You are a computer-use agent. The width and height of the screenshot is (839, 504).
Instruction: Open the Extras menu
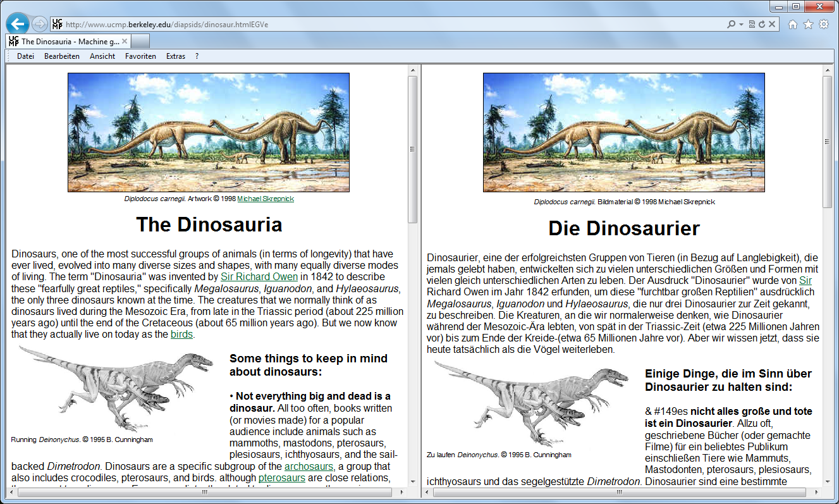(176, 56)
